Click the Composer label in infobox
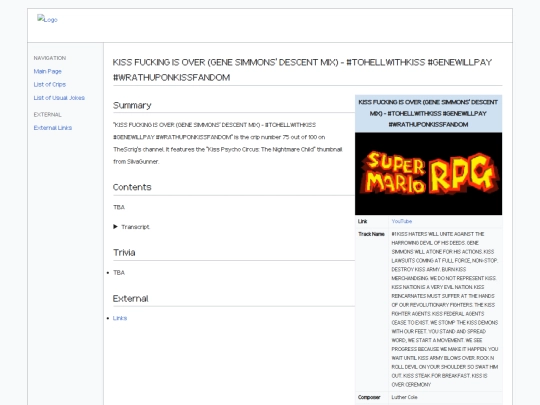Image resolution: width=540 pixels, height=405 pixels. coord(369,397)
